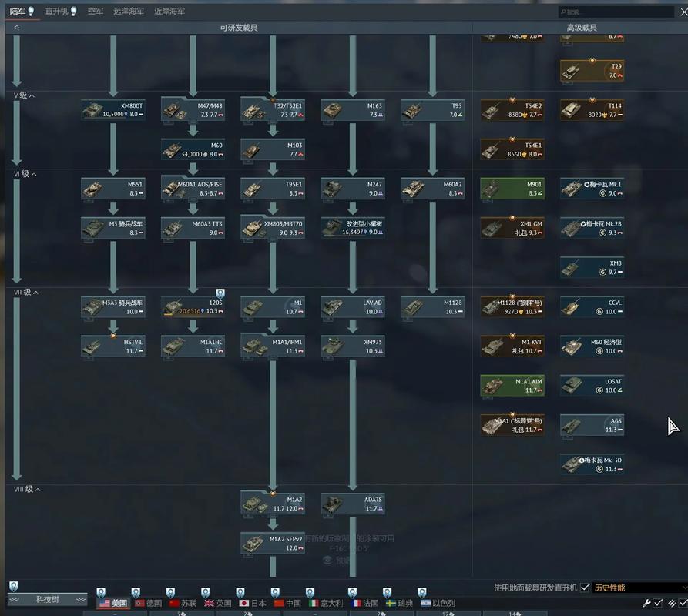
Task: Select the premium T114 card
Action: click(x=592, y=109)
